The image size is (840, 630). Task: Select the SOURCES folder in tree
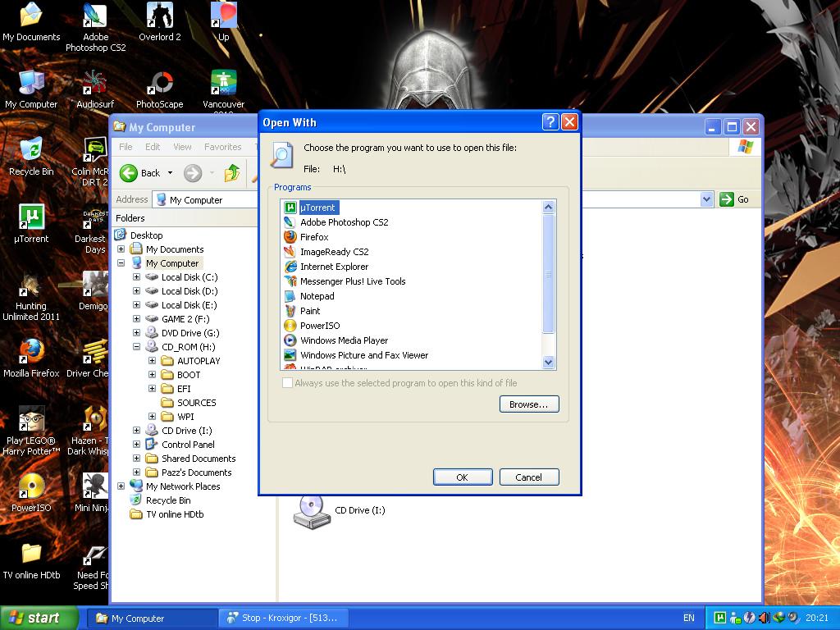coord(189,402)
